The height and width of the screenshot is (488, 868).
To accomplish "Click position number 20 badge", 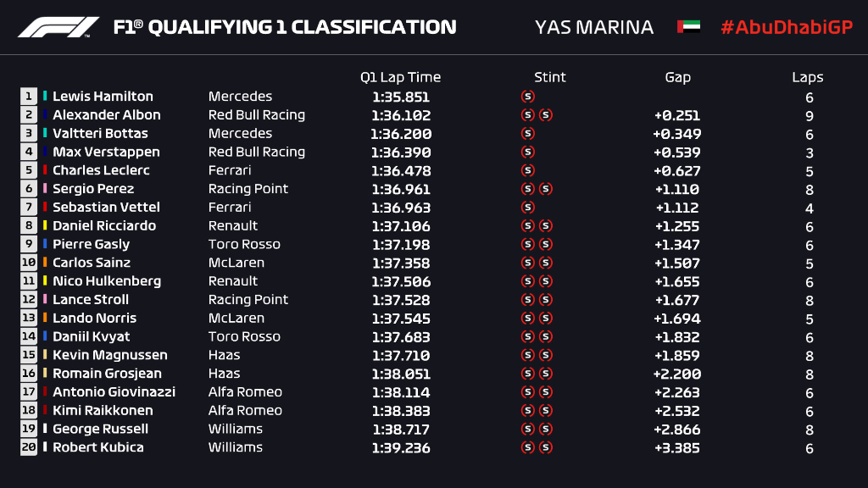I will [29, 447].
